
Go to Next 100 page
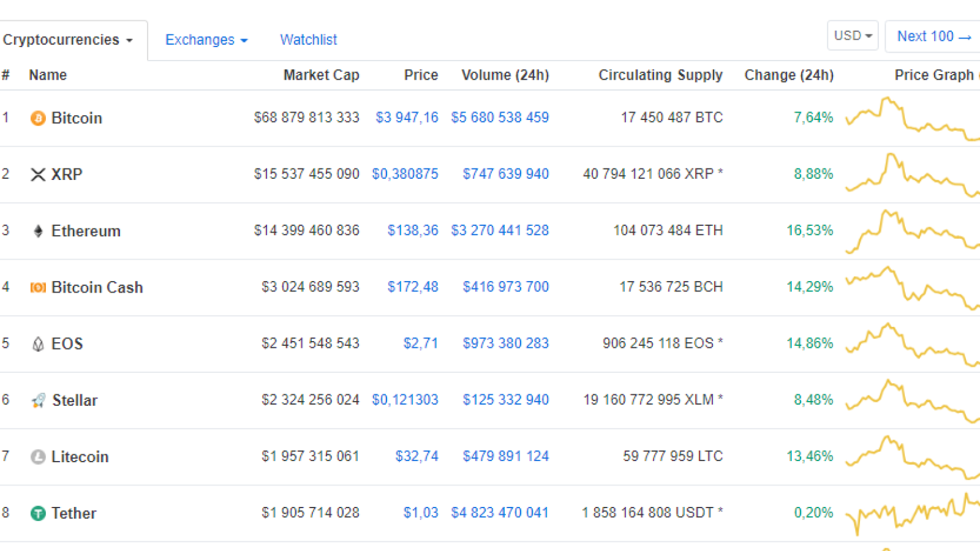[933, 36]
